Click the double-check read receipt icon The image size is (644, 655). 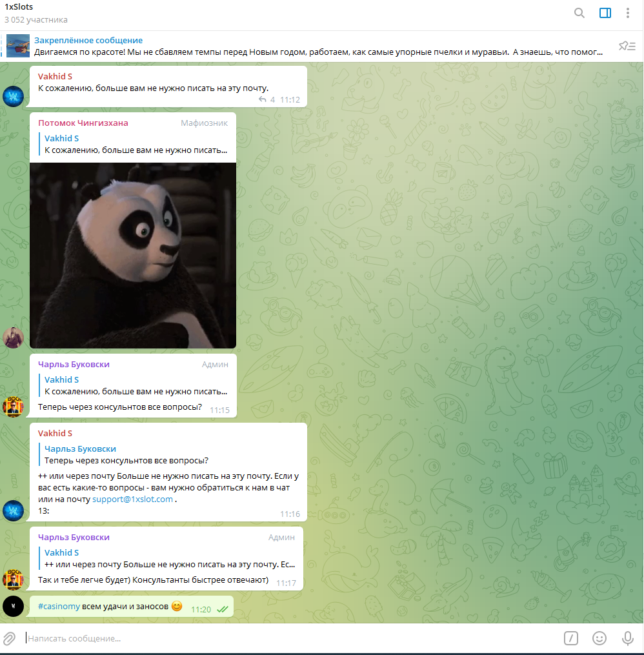(223, 609)
